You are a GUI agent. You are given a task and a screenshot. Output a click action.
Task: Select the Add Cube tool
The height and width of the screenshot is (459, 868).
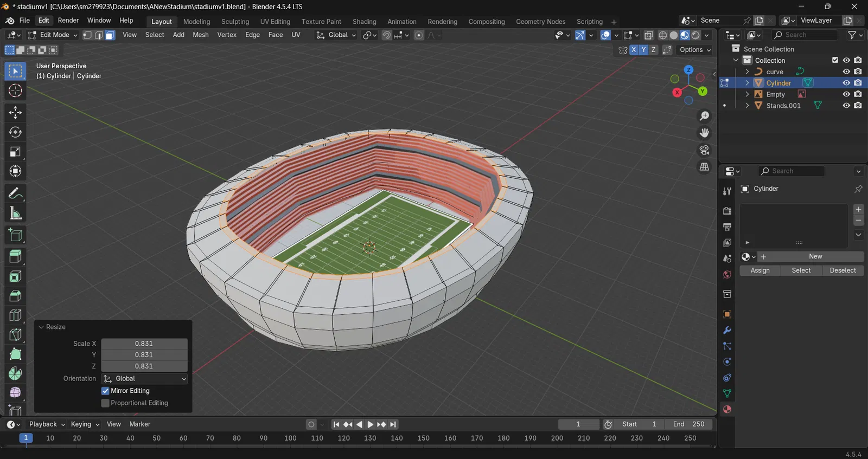tap(15, 235)
